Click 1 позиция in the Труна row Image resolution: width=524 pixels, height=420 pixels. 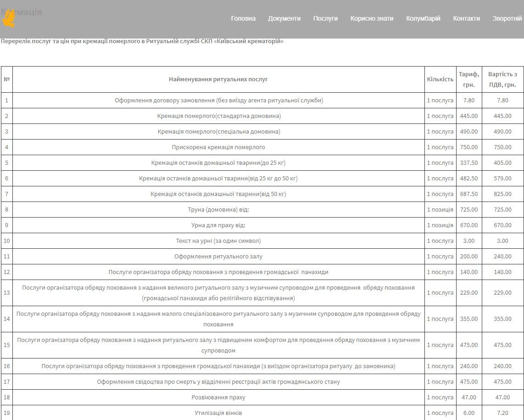click(440, 210)
